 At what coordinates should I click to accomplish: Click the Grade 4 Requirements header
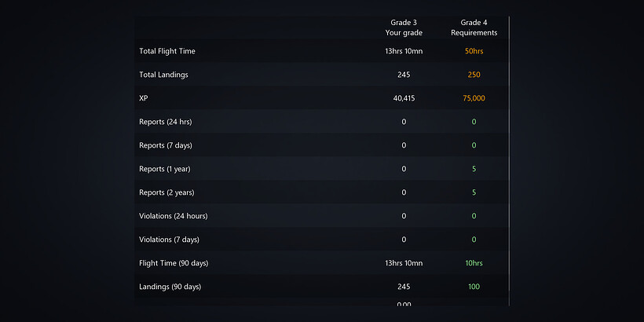tap(474, 27)
